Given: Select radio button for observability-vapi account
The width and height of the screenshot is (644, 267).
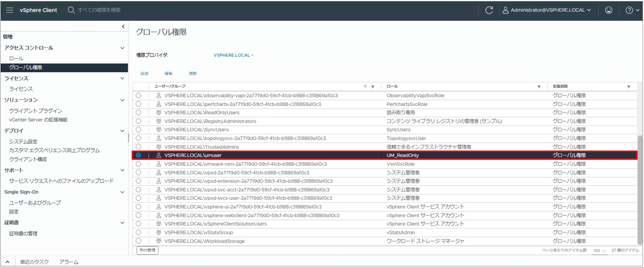Looking at the screenshot, I should [138, 96].
